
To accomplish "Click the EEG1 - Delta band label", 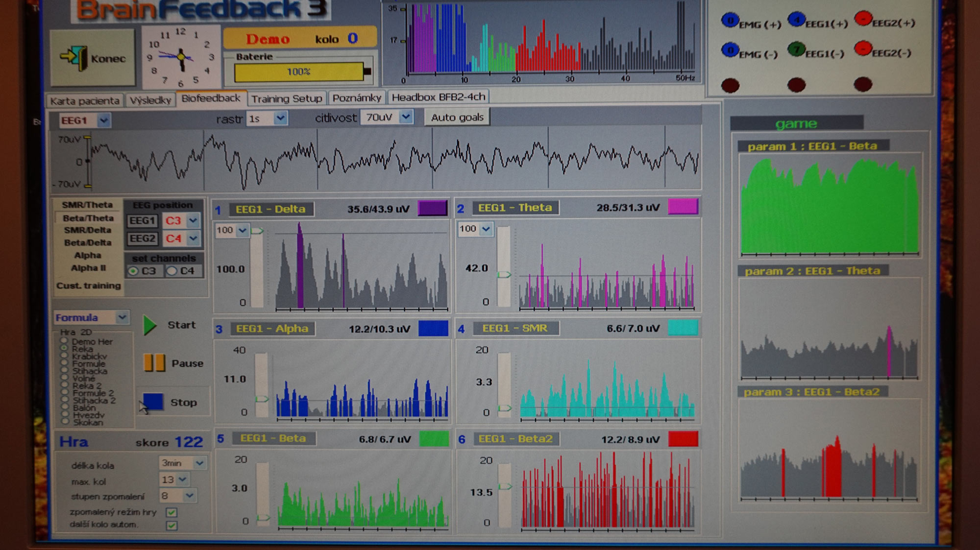I will point(270,209).
